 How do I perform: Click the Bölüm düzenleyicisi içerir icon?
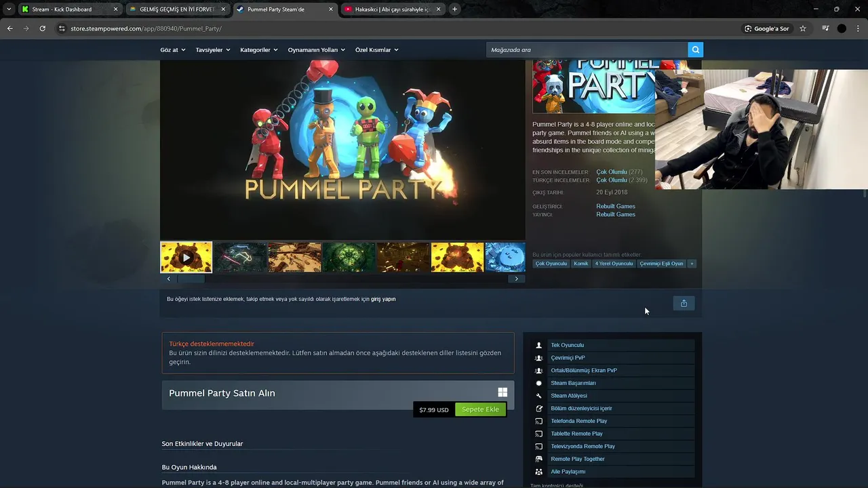click(x=539, y=409)
